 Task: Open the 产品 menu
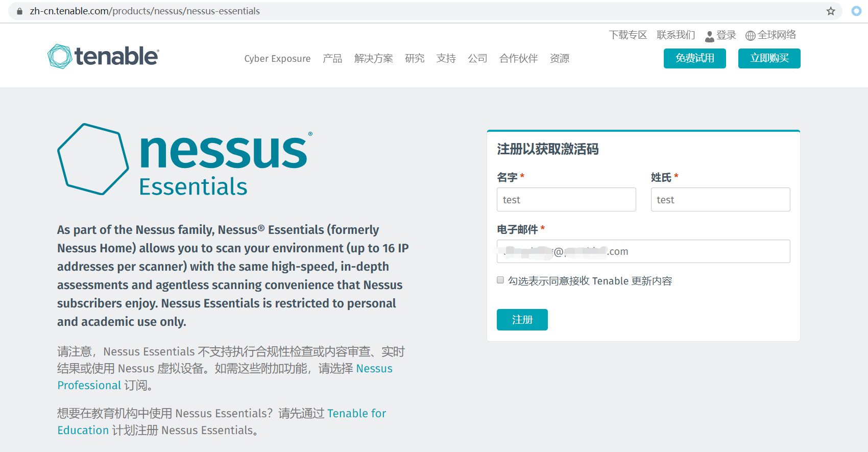click(x=332, y=59)
